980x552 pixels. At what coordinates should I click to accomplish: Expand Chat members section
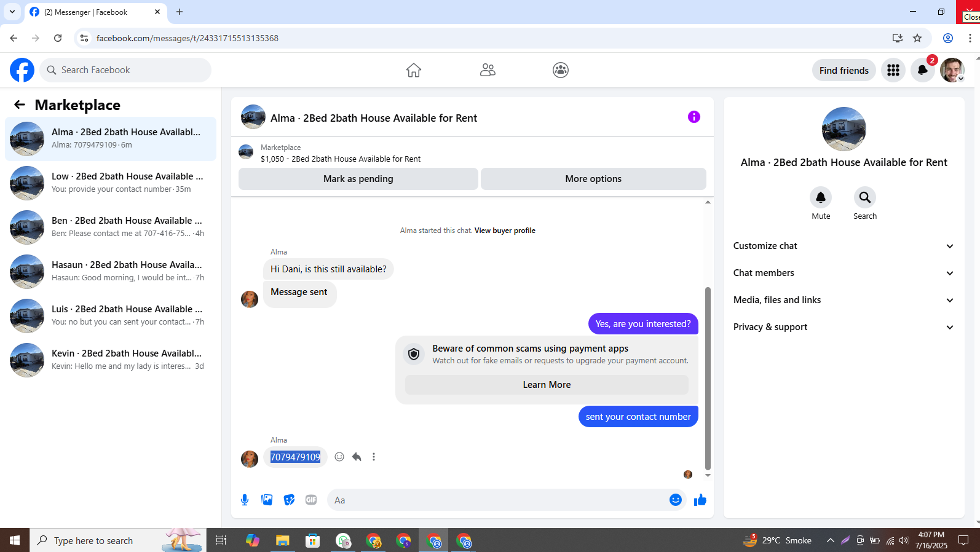[x=844, y=273]
